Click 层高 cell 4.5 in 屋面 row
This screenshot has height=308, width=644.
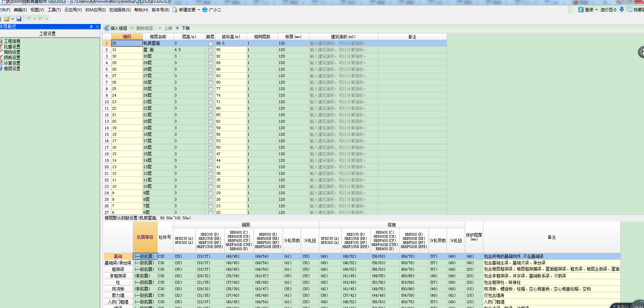click(189, 50)
